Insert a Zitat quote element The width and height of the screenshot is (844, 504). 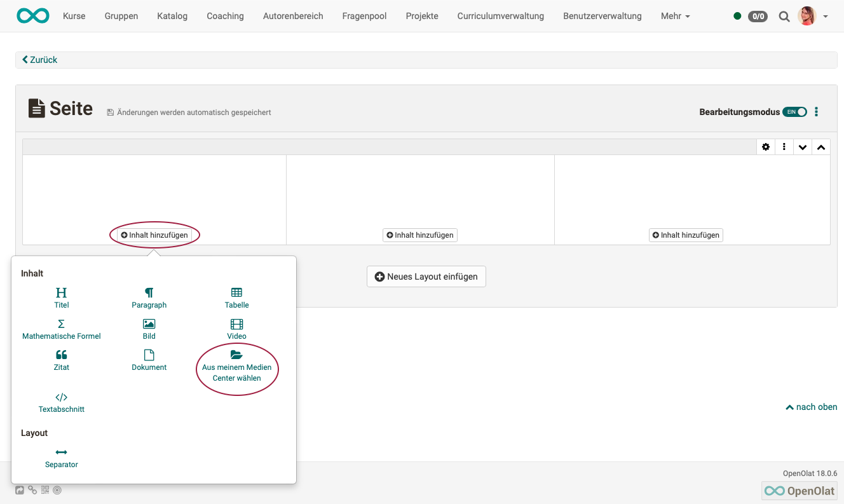61,360
